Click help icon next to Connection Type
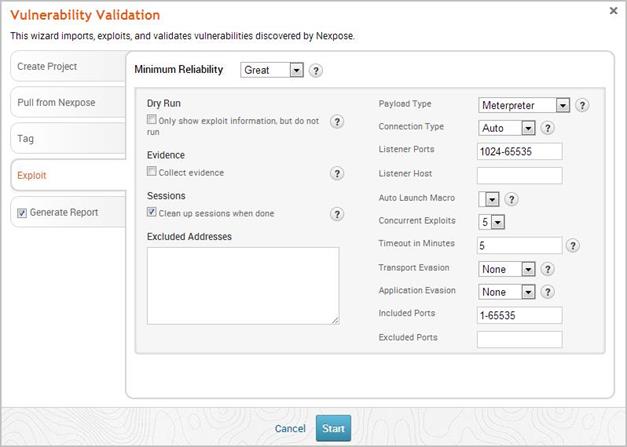627x447 pixels. [x=547, y=128]
